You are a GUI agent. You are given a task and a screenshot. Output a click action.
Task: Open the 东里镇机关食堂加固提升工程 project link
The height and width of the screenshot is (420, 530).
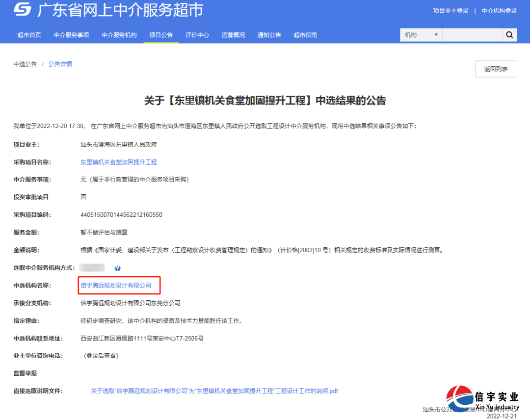tap(118, 162)
